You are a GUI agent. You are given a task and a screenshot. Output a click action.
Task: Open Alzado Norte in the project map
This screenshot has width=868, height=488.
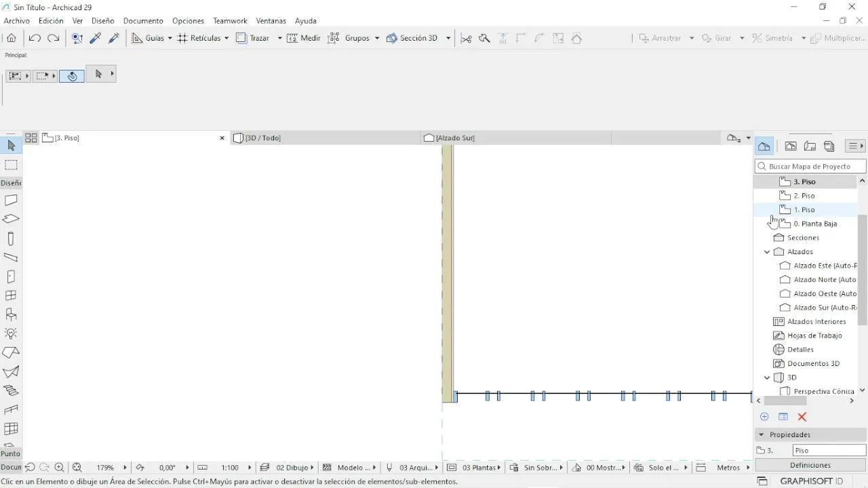pyautogui.click(x=818, y=280)
